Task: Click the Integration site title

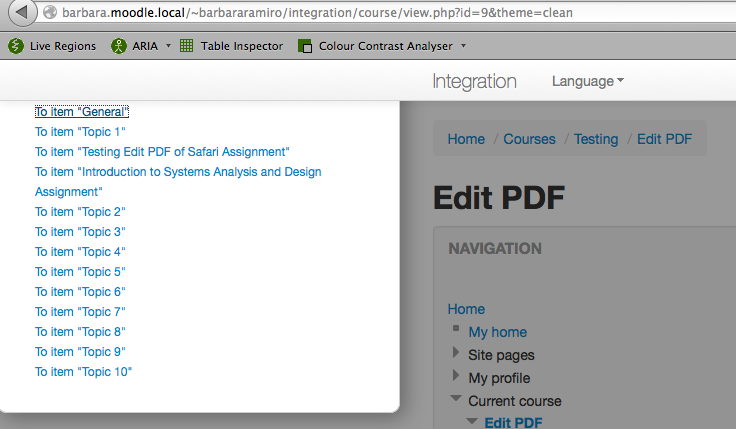Action: point(474,81)
